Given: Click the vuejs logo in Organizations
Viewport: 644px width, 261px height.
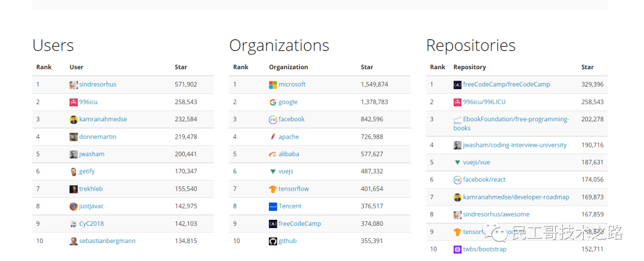Looking at the screenshot, I should [273, 171].
